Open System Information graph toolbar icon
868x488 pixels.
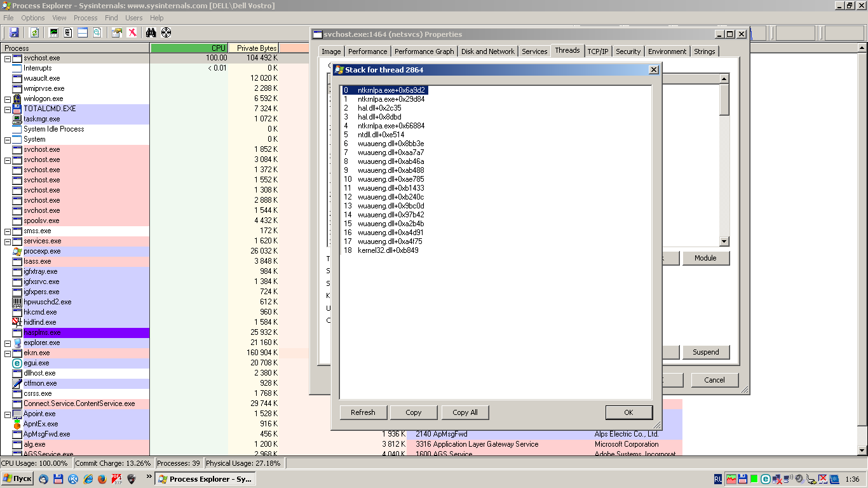pos(54,32)
